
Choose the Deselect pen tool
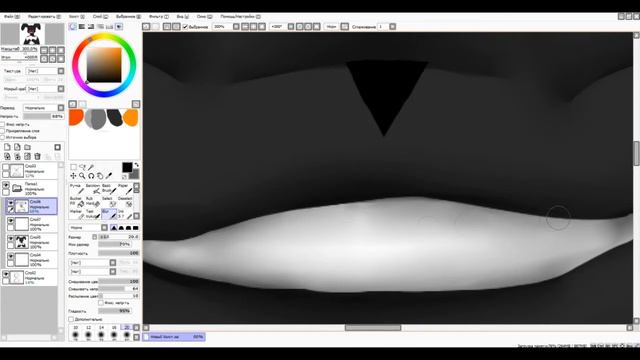click(125, 202)
